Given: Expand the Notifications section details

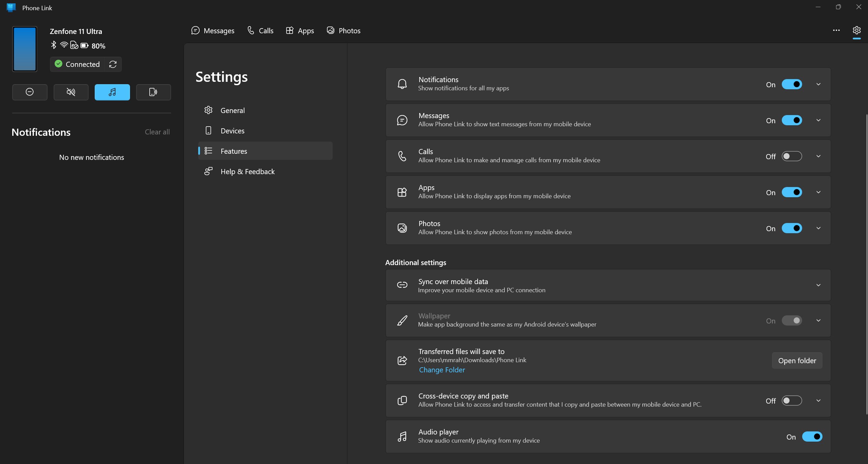Looking at the screenshot, I should 818,84.
